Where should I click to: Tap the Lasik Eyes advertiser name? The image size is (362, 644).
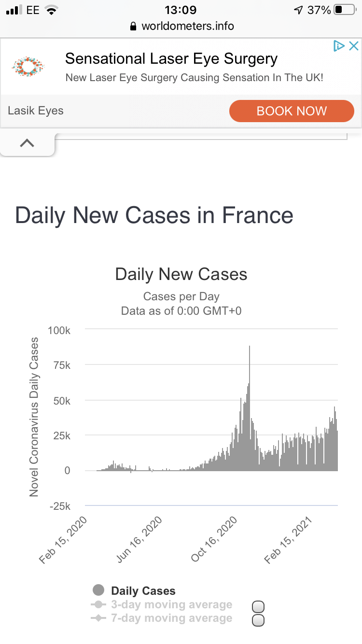[x=36, y=111]
